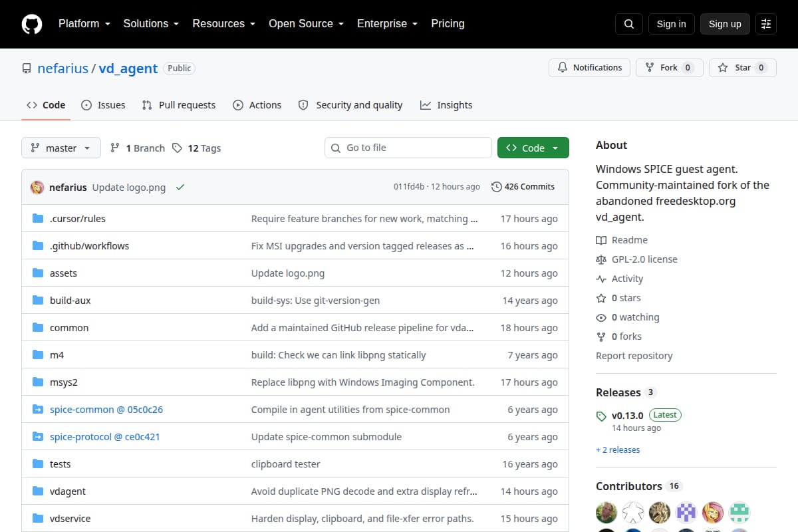Open commit hash 011fd4b

coord(409,186)
